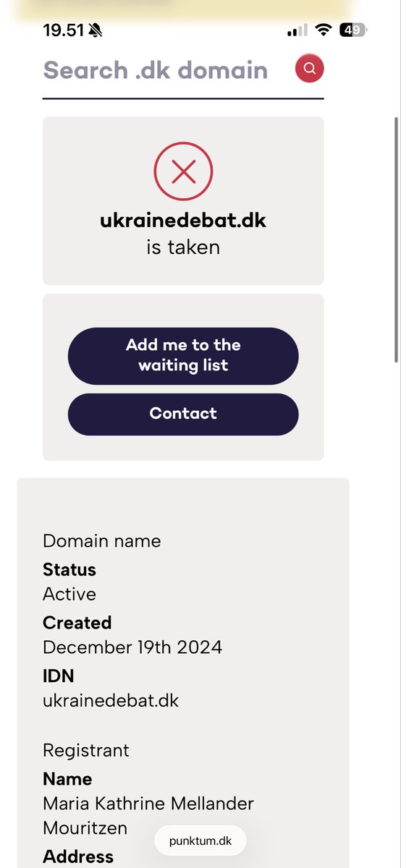Tap the Wi-Fi status icon
The height and width of the screenshot is (868, 401).
[324, 30]
